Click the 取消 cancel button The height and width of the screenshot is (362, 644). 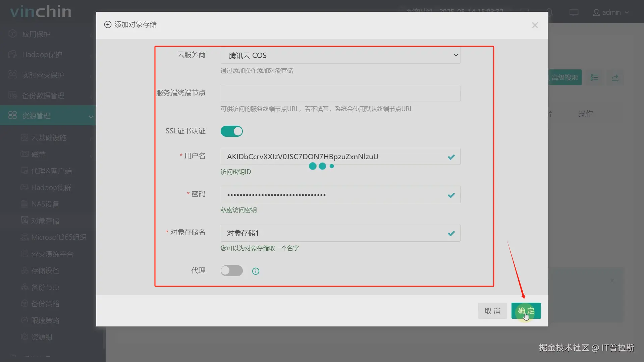pyautogui.click(x=492, y=311)
